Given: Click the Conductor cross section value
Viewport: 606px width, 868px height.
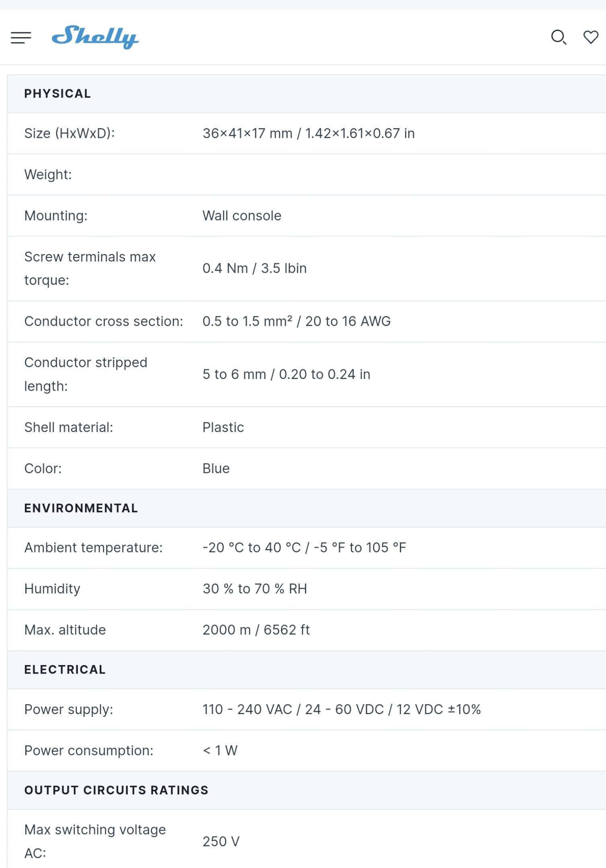Looking at the screenshot, I should (x=296, y=321).
